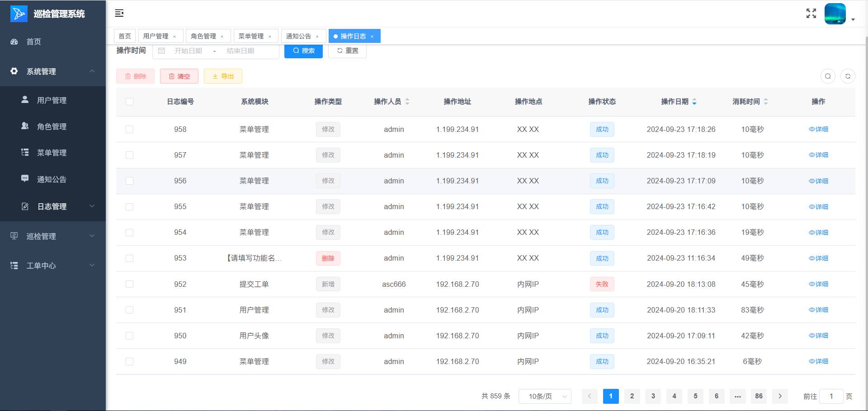Switch to the 通知公告 tab
The width and height of the screenshot is (868, 411).
(x=298, y=36)
